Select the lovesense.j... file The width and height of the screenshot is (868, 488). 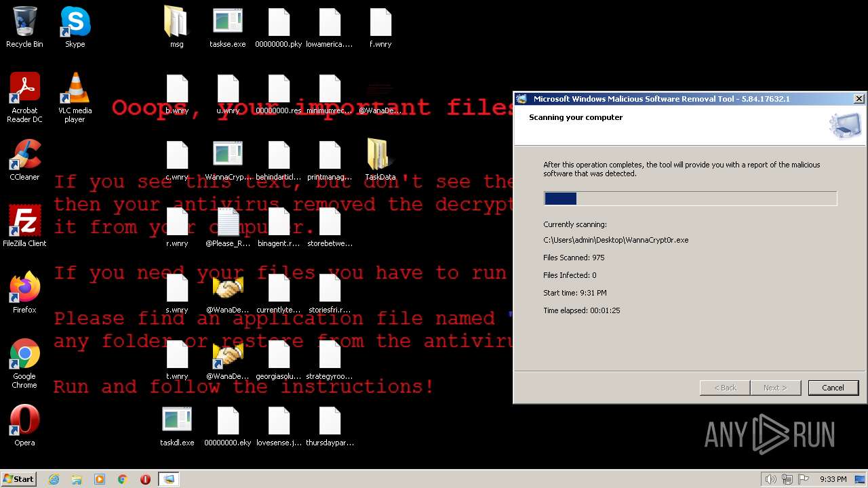coord(279,426)
